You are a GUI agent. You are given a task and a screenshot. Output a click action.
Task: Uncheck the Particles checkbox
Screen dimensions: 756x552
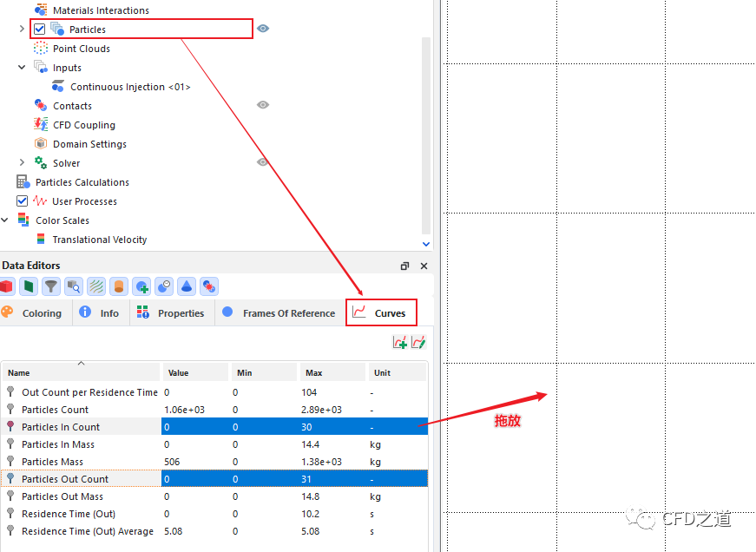pos(40,30)
